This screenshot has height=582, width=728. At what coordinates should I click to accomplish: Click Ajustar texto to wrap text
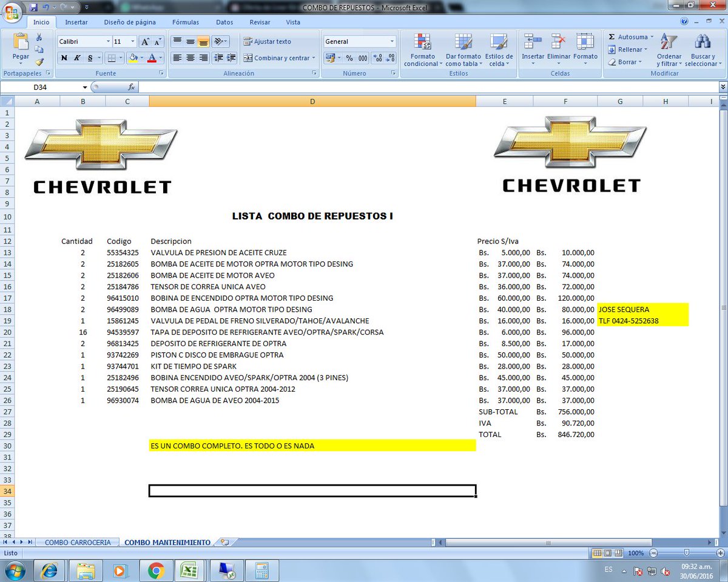click(x=268, y=42)
